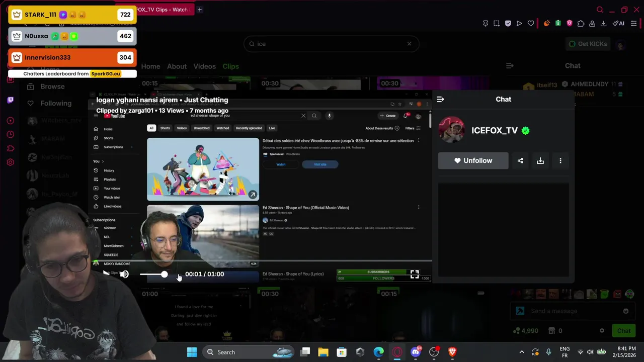Image resolution: width=644 pixels, height=362 pixels.
Task: Open the clip's three-dot more options menu
Action: click(x=560, y=161)
